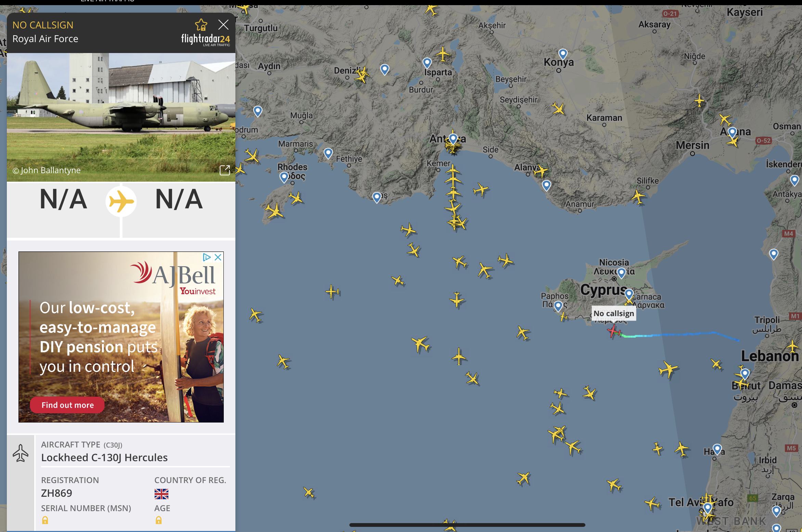The image size is (802, 532).
Task: Select the Antalya airport marker
Action: (x=453, y=139)
